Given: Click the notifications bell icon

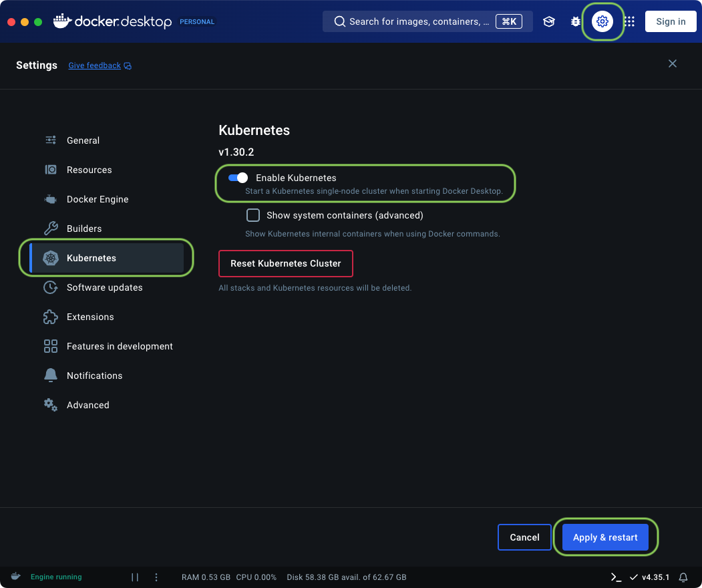Looking at the screenshot, I should pyautogui.click(x=683, y=577).
